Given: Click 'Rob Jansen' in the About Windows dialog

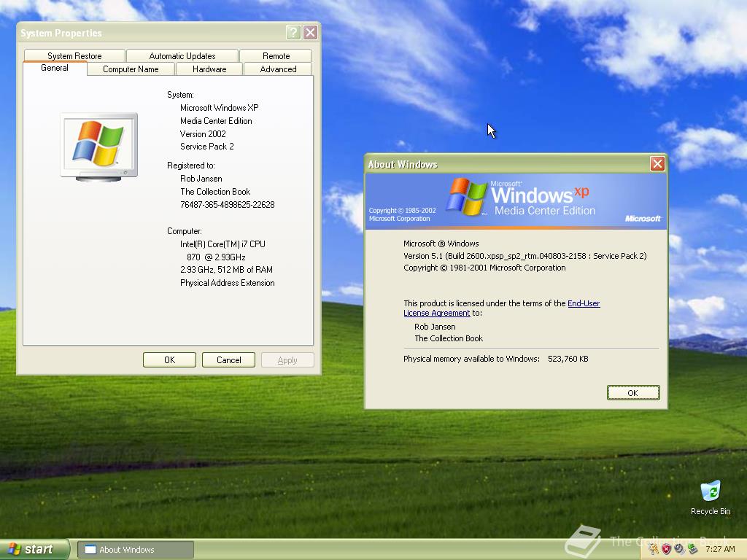Looking at the screenshot, I should pyautogui.click(x=435, y=327).
